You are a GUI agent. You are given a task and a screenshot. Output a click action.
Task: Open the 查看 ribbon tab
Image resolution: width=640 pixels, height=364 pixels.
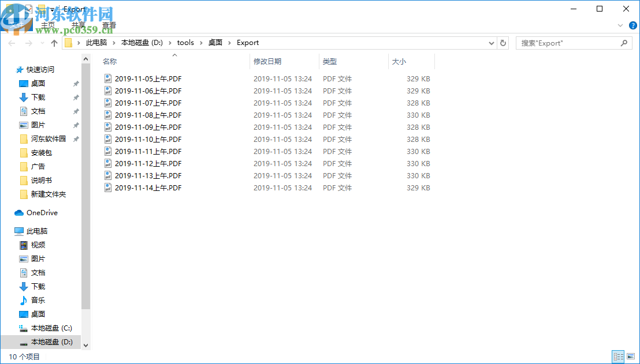click(109, 25)
